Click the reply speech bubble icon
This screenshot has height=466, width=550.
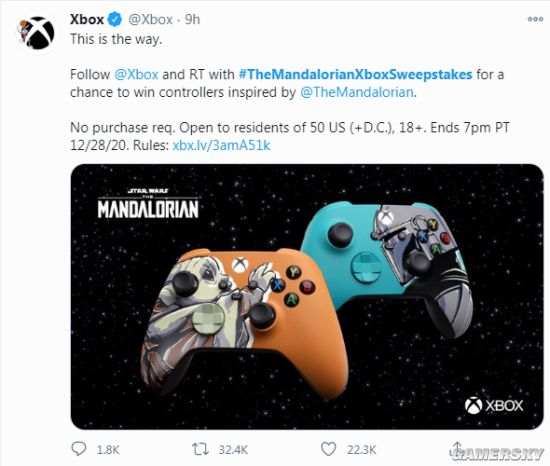tap(78, 448)
